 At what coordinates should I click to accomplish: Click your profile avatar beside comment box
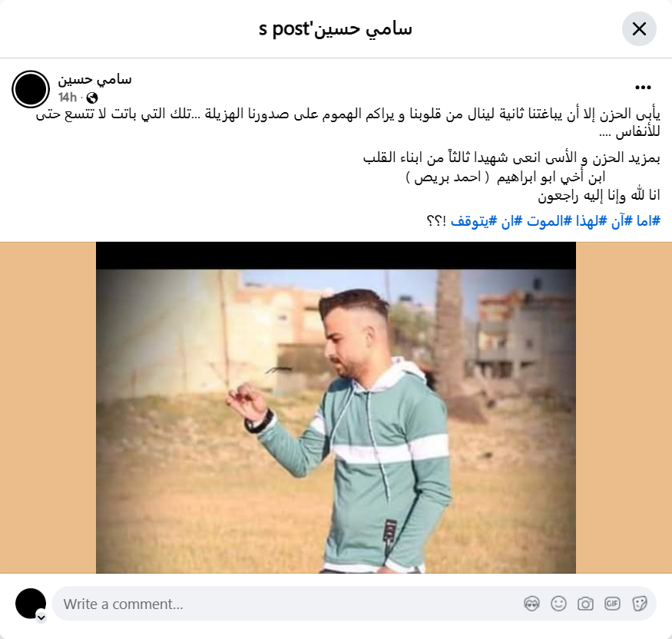[x=31, y=604]
